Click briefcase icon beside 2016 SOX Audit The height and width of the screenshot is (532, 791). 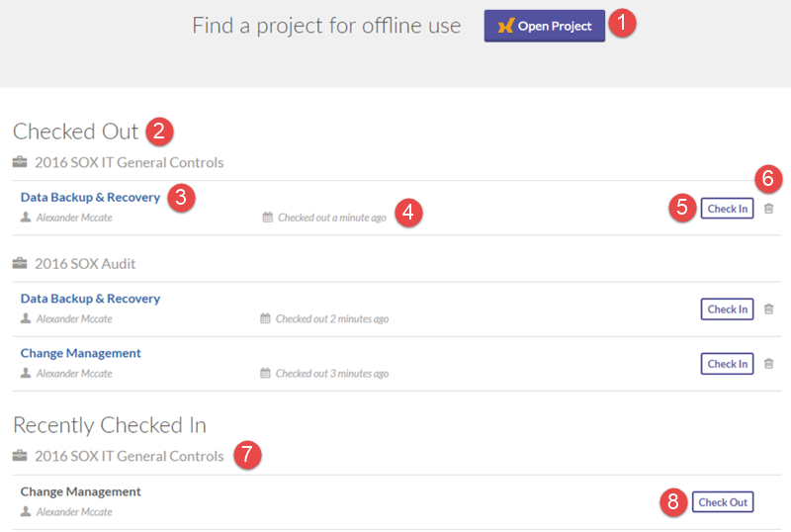click(20, 264)
